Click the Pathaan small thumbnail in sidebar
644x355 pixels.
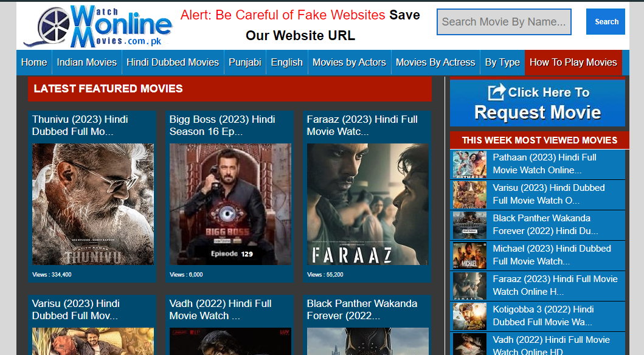pos(469,164)
